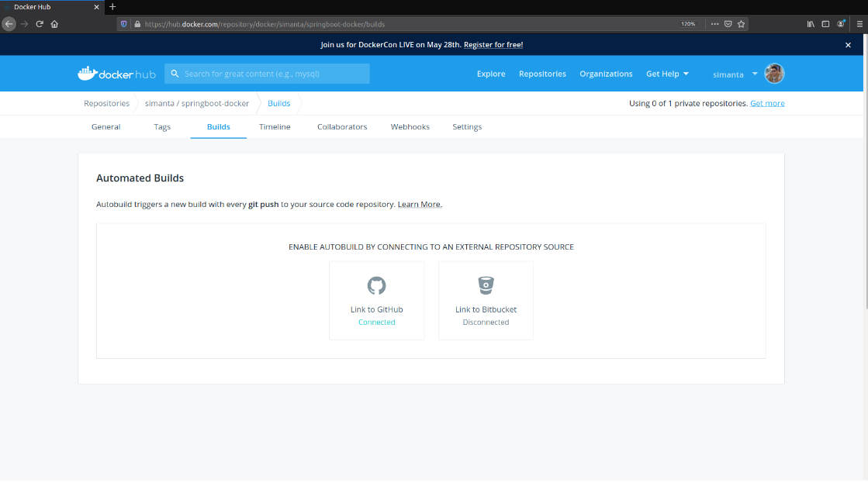Click the Register for free link

(493, 45)
